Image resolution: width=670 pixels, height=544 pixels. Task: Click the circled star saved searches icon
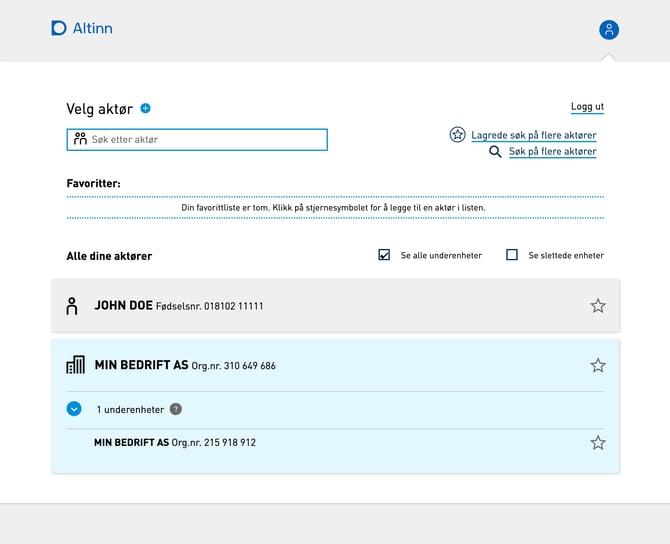tap(457, 135)
